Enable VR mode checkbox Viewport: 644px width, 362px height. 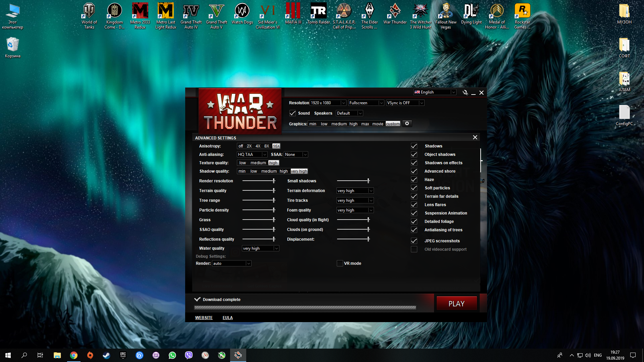click(340, 263)
